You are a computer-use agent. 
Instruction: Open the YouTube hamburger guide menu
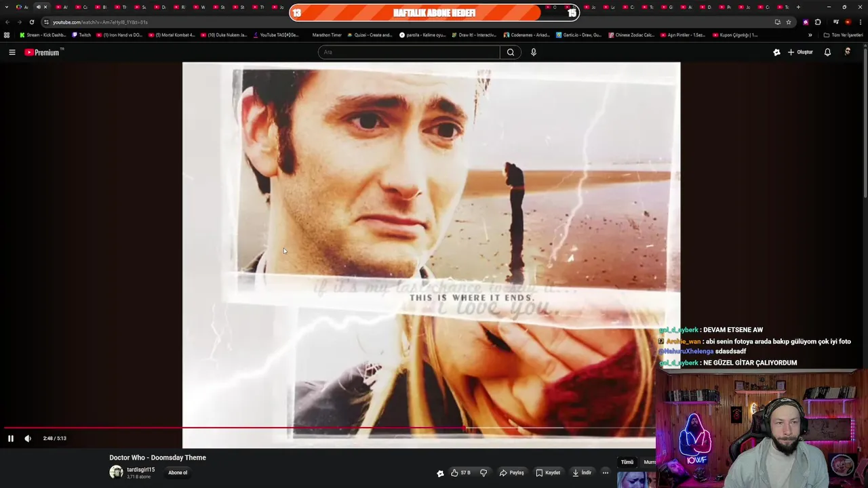click(12, 52)
